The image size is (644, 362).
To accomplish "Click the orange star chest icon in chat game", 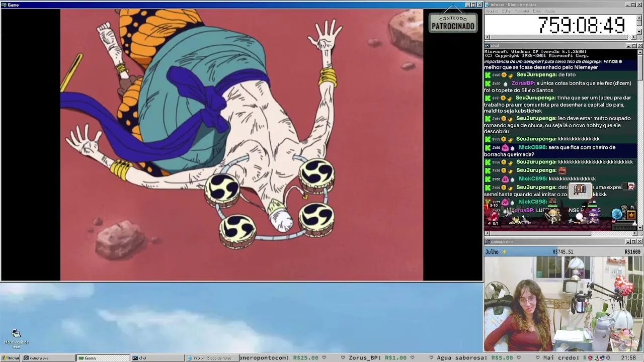I will click(x=631, y=215).
